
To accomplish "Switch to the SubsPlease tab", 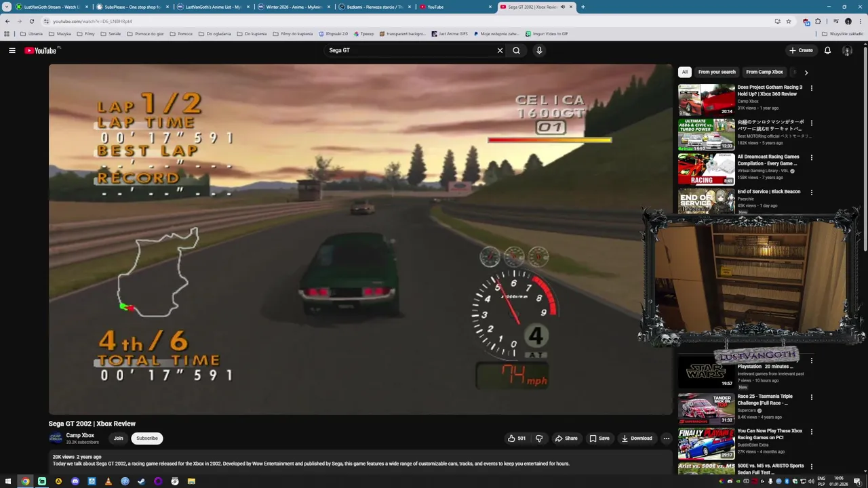I will 132,7.
